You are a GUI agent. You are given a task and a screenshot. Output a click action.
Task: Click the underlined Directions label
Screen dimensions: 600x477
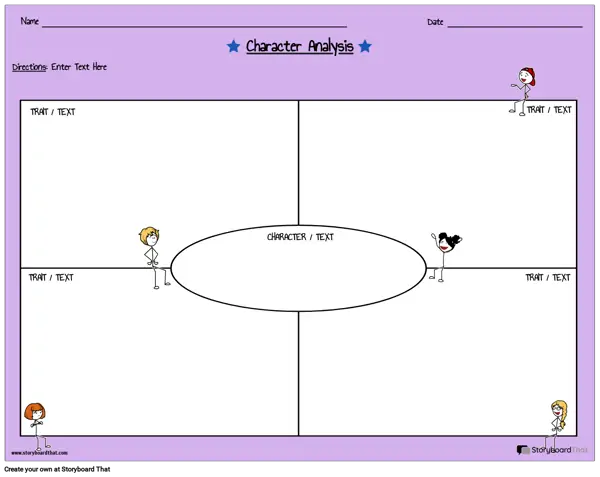[x=30, y=67]
